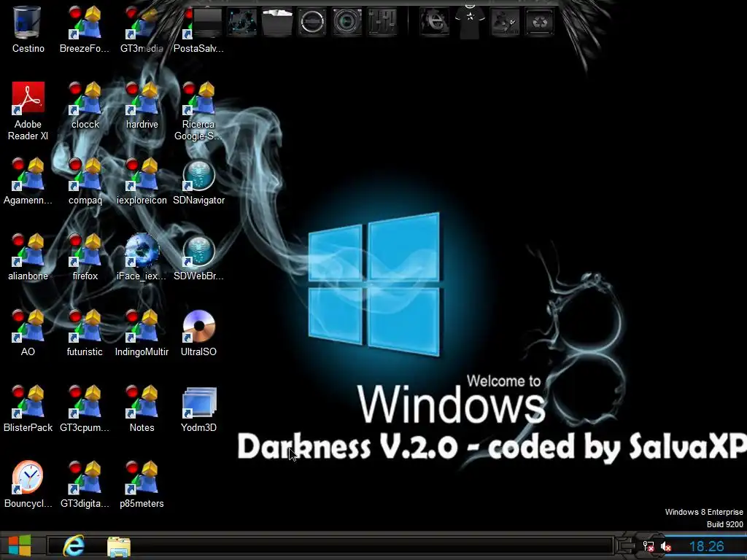Select the Yodm3D shortcut icon
747x560 pixels.
(x=199, y=402)
